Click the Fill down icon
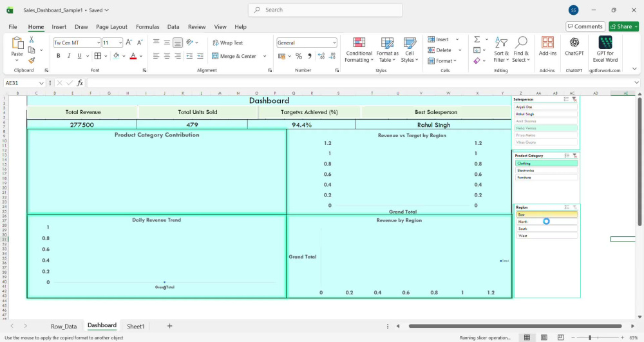 (x=477, y=50)
